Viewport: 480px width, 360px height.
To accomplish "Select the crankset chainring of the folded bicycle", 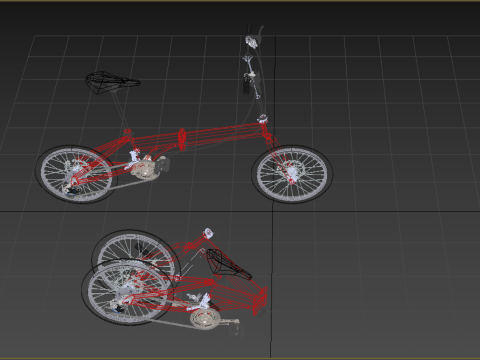I will [x=205, y=319].
